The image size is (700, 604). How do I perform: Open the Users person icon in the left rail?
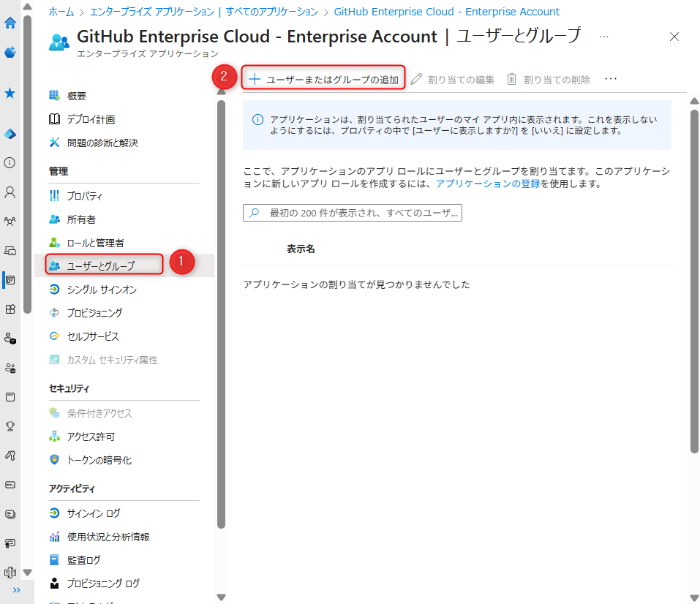tap(10, 192)
